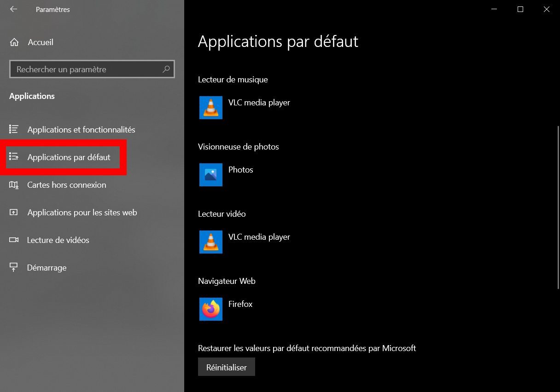The image size is (560, 392).
Task: Minimize the Paramètres window
Action: click(x=494, y=9)
